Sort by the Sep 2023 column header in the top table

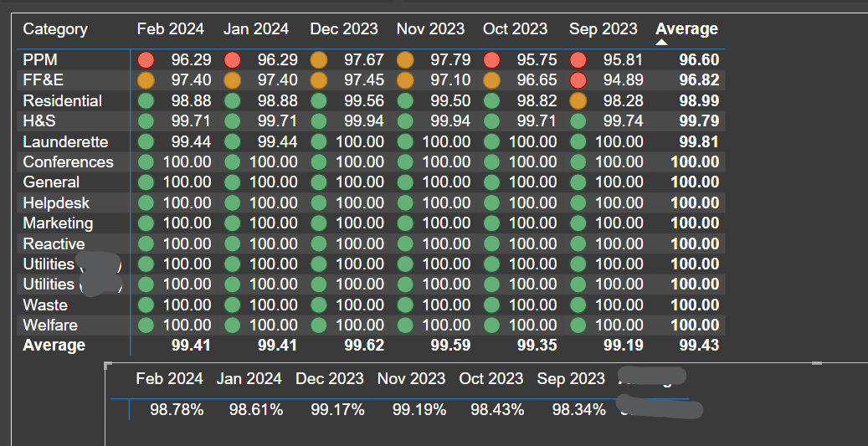coord(603,28)
